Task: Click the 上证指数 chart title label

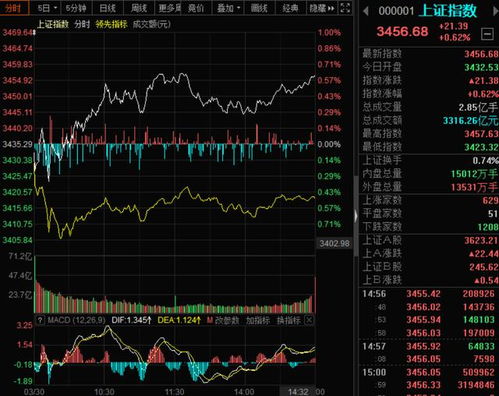Action: [x=53, y=24]
